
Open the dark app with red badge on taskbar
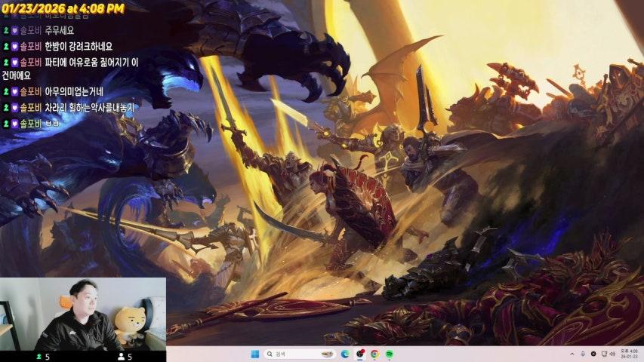[360, 354]
